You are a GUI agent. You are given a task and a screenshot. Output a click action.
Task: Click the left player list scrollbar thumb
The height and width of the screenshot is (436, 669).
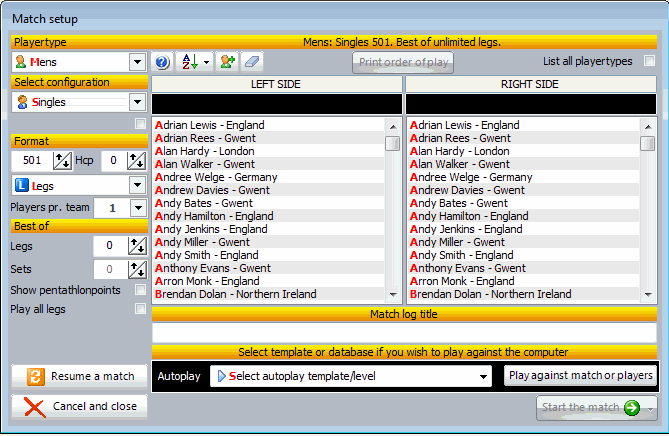point(393,143)
